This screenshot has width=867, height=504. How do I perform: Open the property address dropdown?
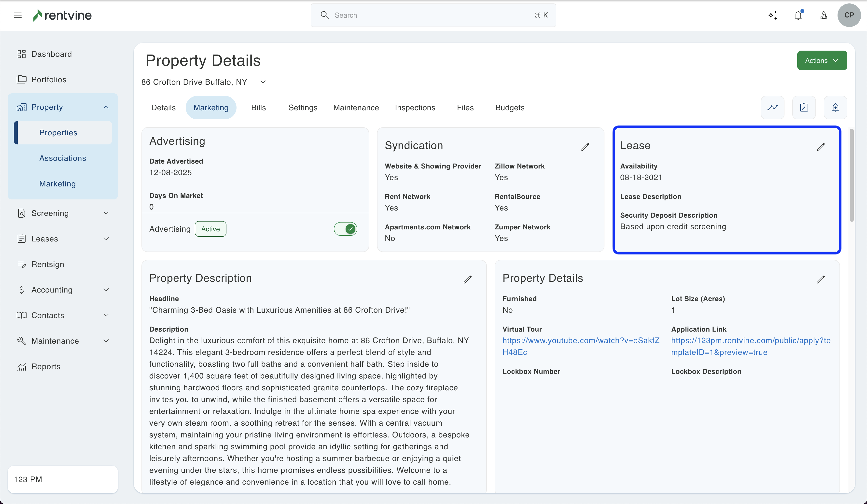coord(263,82)
